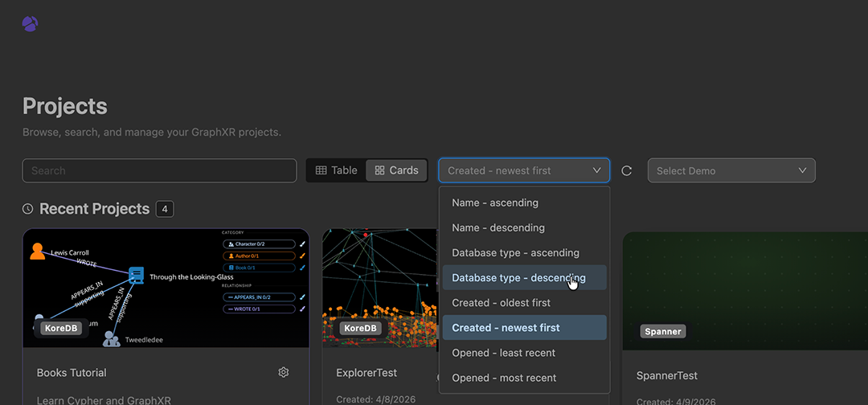
Task: Choose Name - descending sort option
Action: (524, 227)
